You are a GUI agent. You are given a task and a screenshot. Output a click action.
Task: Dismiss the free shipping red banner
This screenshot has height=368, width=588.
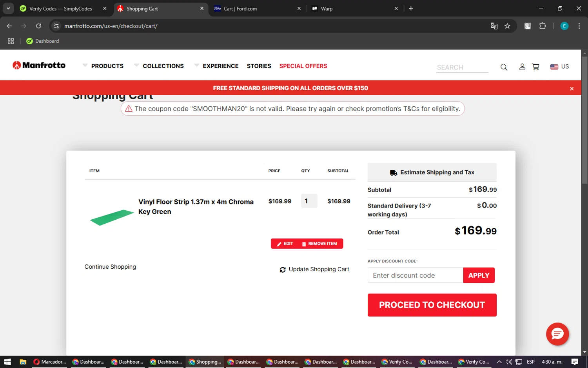[x=572, y=89]
